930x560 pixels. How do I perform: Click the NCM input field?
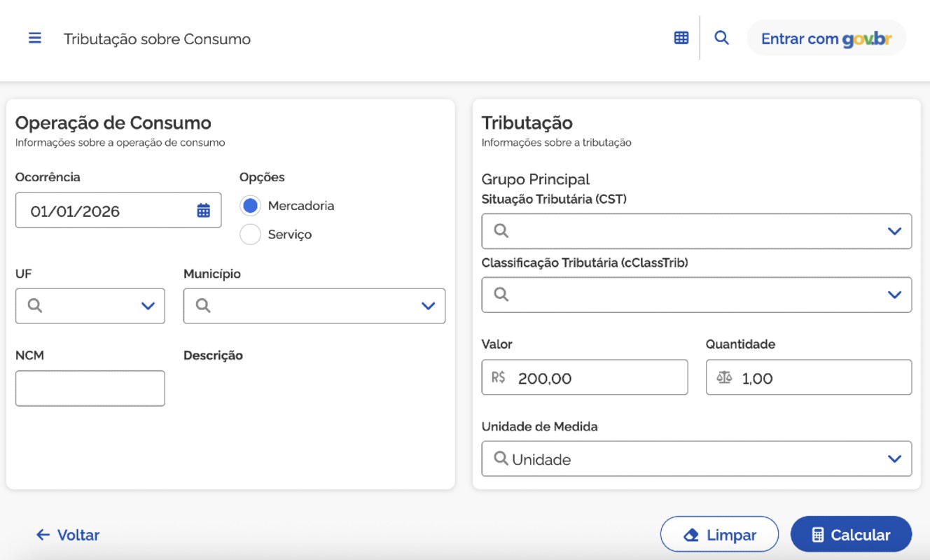point(90,388)
